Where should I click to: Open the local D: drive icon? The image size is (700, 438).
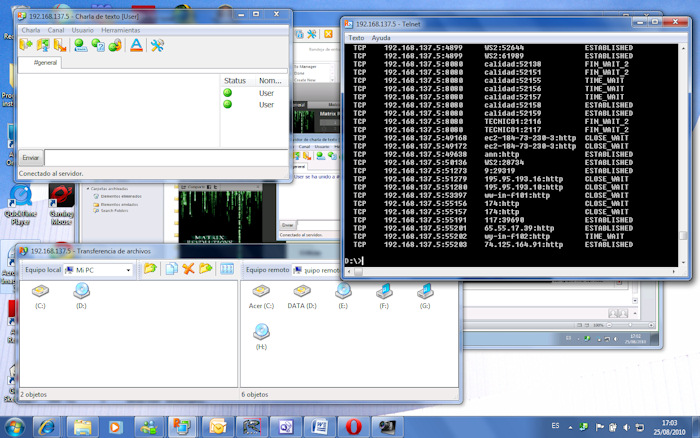[80, 291]
